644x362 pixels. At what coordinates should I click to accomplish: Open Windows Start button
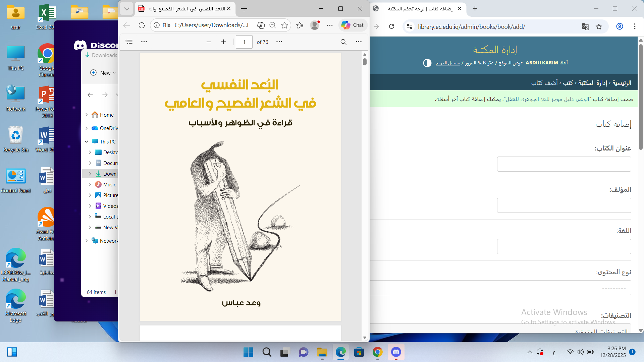pos(249,352)
